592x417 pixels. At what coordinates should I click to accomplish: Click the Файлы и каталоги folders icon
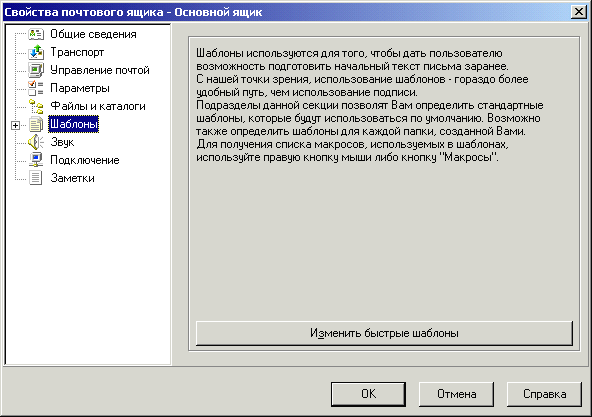tap(36, 107)
